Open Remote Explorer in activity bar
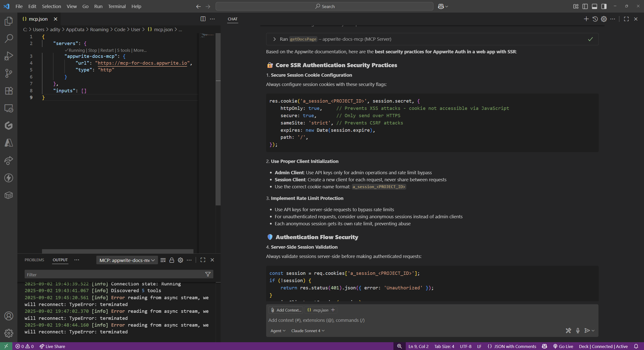The height and width of the screenshot is (350, 644). pos(9,108)
